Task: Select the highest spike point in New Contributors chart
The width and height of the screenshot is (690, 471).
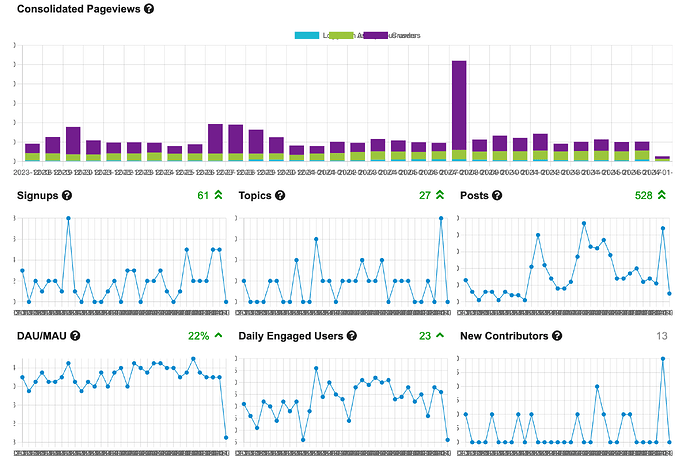Action: (x=663, y=359)
